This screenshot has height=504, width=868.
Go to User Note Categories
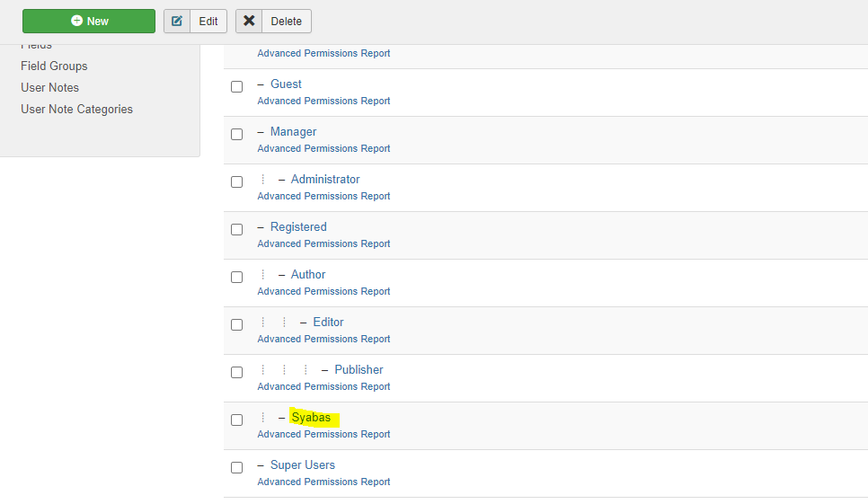click(77, 109)
